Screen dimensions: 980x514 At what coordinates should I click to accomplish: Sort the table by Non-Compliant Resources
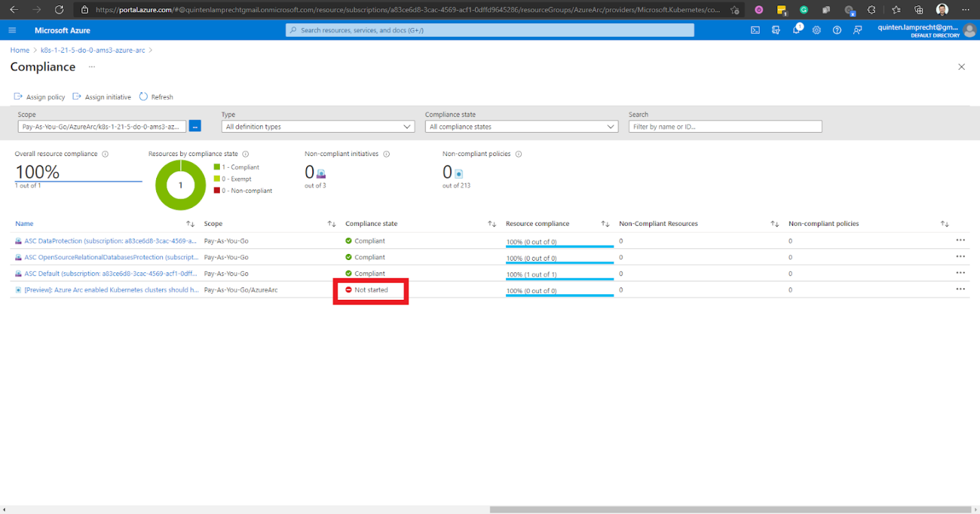coord(775,224)
